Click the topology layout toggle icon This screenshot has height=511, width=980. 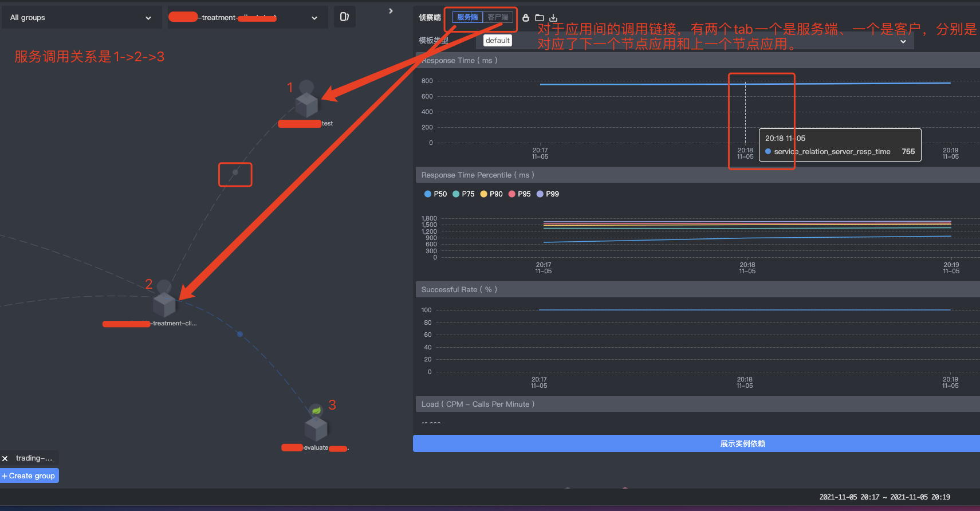pos(344,17)
